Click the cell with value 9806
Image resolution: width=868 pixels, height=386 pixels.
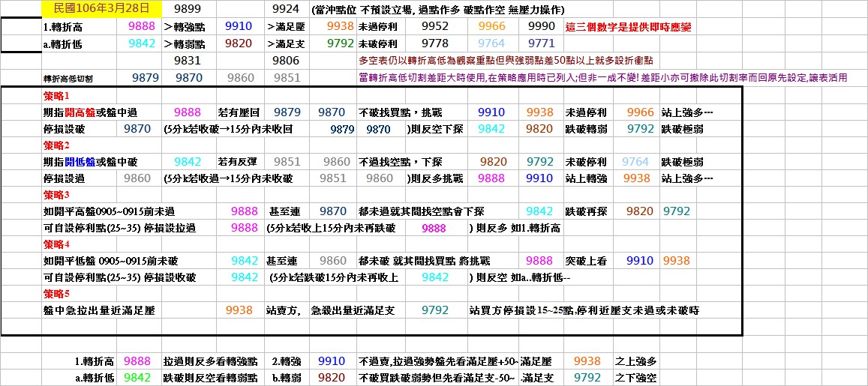pos(286,61)
